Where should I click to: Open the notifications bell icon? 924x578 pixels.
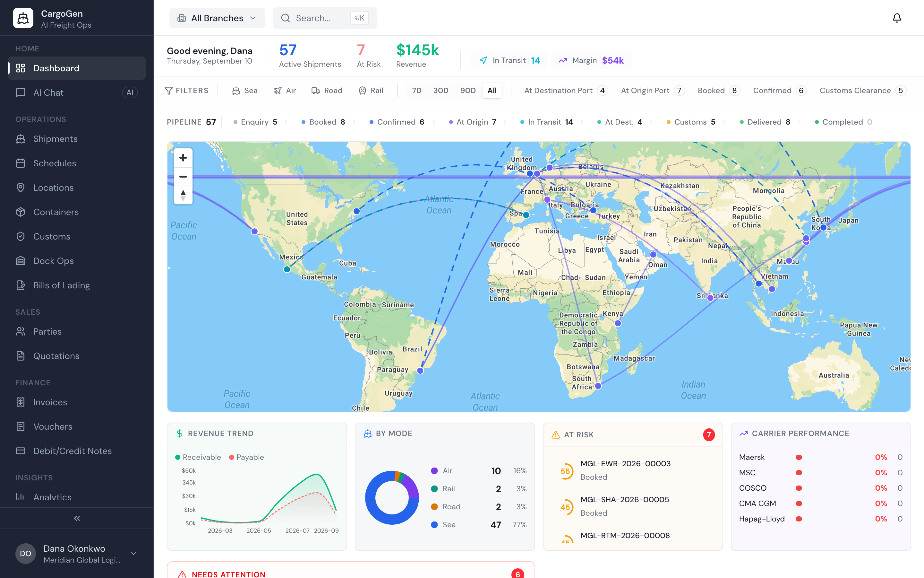click(896, 18)
